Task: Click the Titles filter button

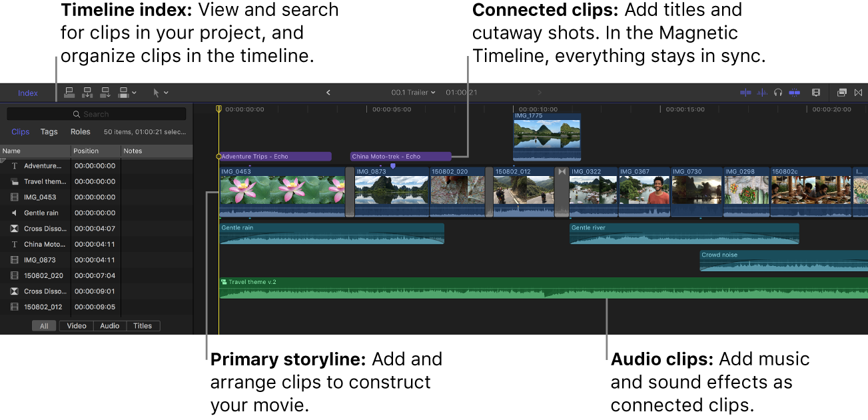Action: coord(143,325)
